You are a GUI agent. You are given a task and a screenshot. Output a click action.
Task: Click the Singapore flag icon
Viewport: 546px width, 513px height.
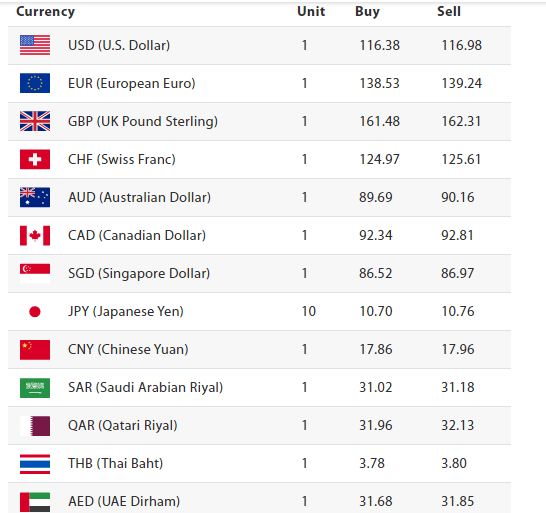[x=35, y=273]
